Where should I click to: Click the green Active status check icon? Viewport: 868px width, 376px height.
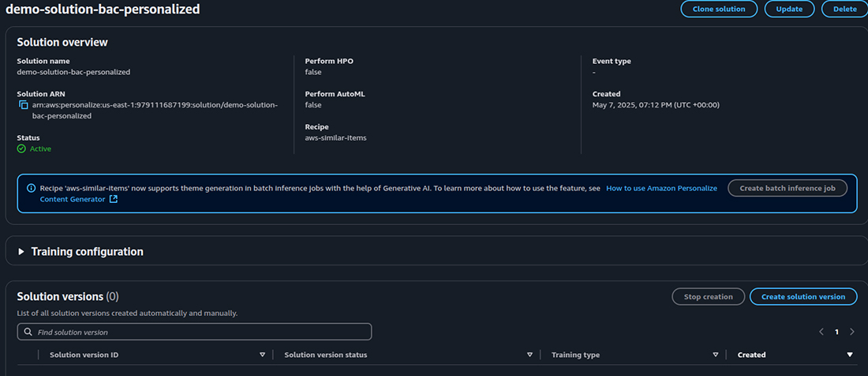[21, 149]
